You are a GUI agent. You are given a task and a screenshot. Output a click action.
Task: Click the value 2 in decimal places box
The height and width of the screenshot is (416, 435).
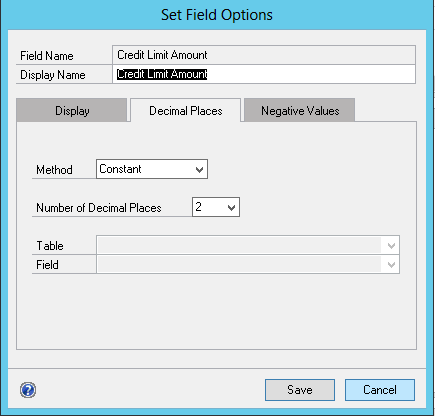tap(199, 207)
